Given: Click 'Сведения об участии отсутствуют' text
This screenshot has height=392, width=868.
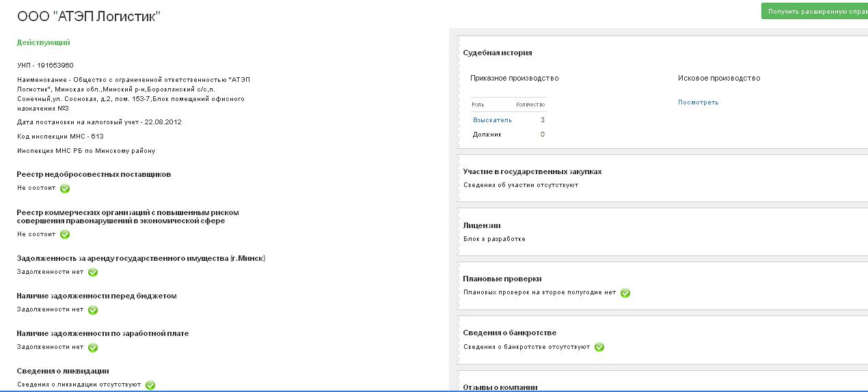Looking at the screenshot, I should 521,185.
